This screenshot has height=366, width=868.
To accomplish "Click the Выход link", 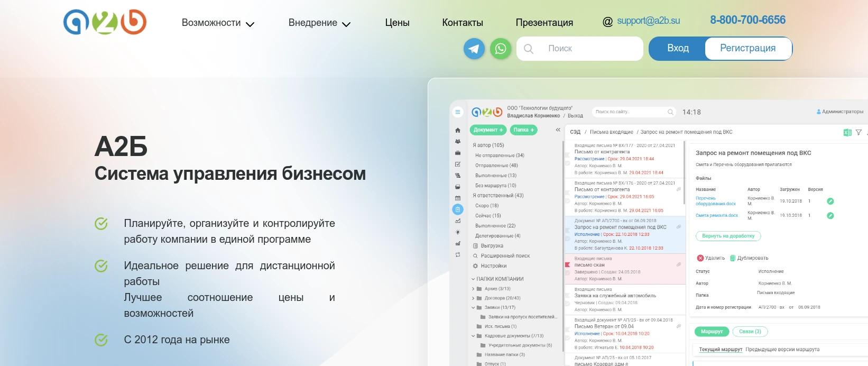I will [x=575, y=116].
